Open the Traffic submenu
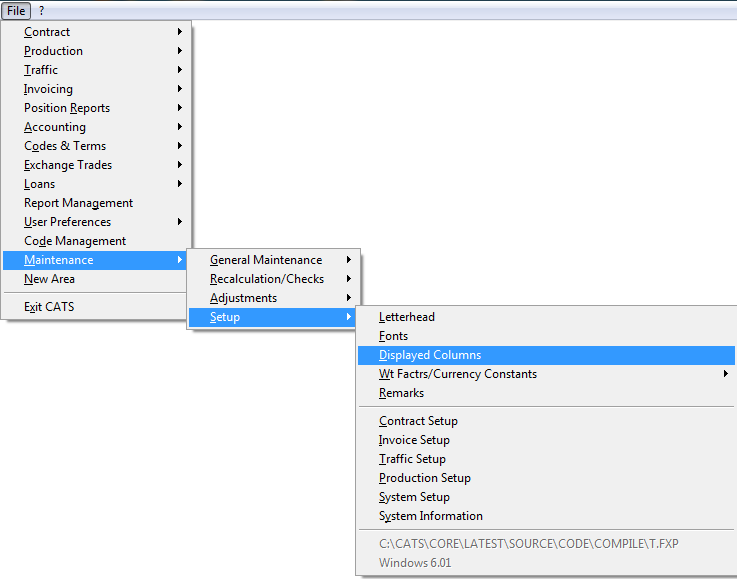This screenshot has width=737, height=579. click(x=95, y=70)
